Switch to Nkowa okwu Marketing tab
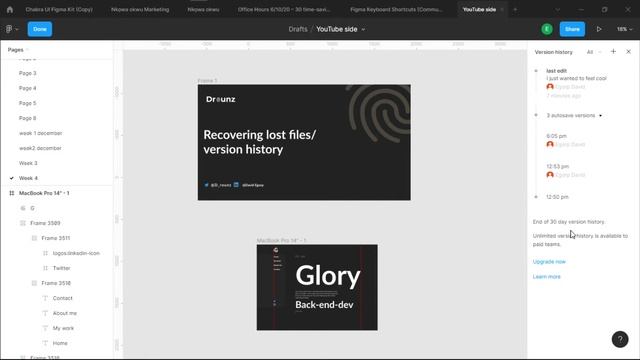 tap(140, 9)
